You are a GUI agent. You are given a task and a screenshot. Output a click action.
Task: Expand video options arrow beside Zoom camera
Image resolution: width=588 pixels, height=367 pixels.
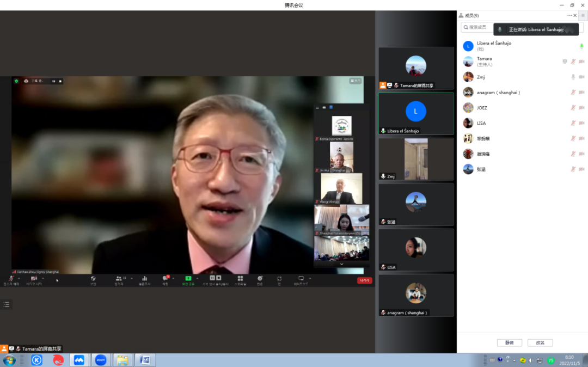43,278
